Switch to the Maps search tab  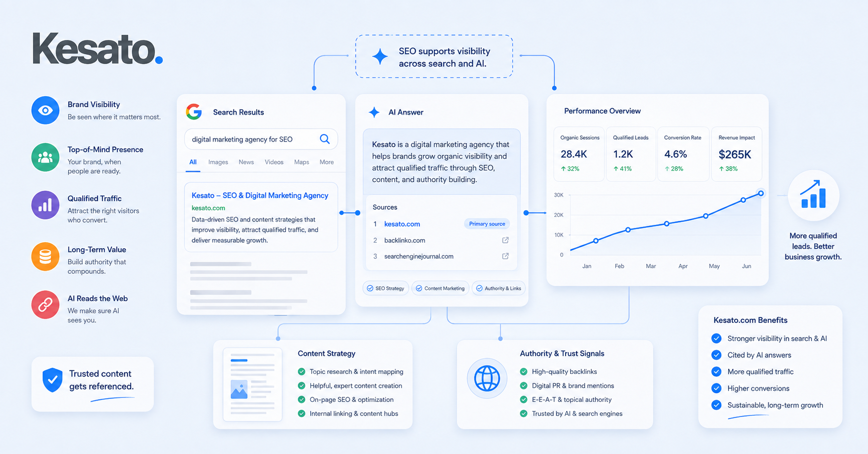click(x=301, y=162)
